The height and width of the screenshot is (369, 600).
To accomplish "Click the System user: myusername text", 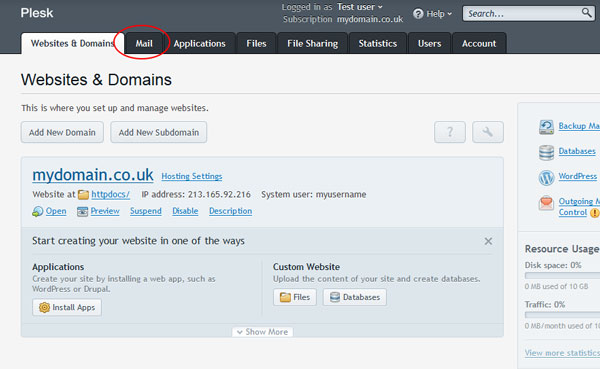I will click(x=314, y=194).
